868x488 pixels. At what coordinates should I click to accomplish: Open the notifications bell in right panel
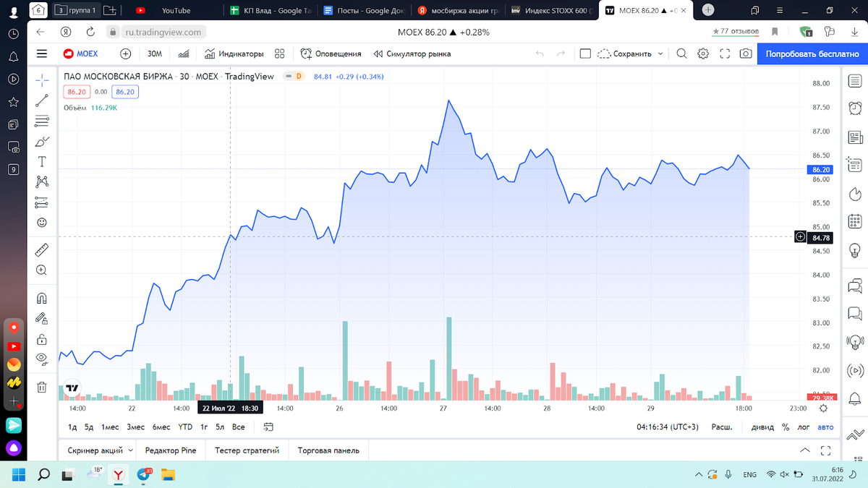point(856,399)
